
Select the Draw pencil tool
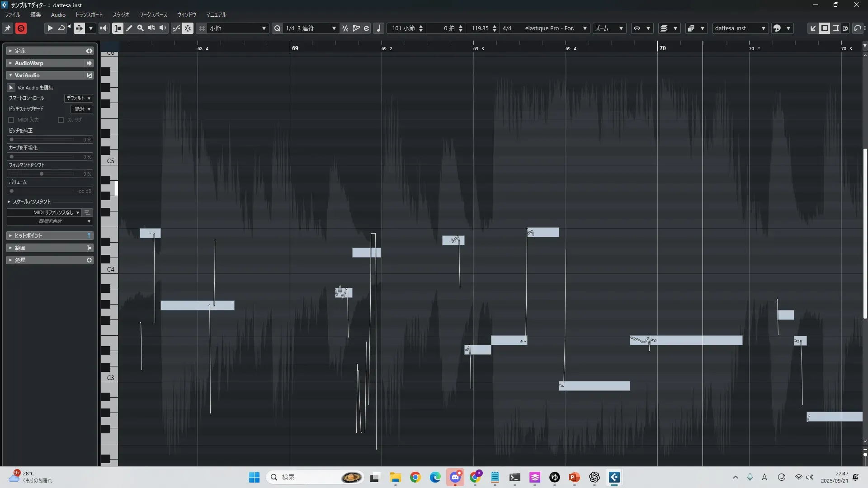coord(129,28)
